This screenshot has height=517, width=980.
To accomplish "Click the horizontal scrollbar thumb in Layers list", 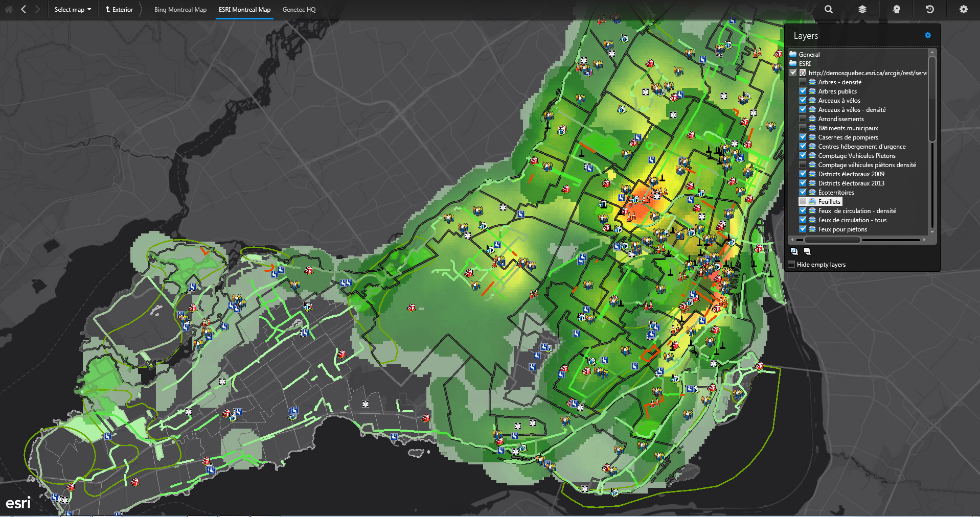I will pos(833,240).
